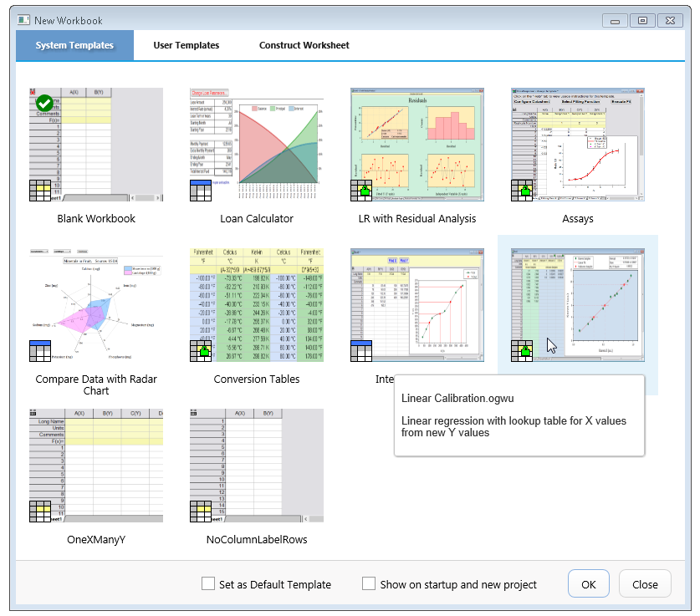The image size is (700, 616).
Task: Select the NoColumnLabelRows template thumbnail
Action: [257, 466]
